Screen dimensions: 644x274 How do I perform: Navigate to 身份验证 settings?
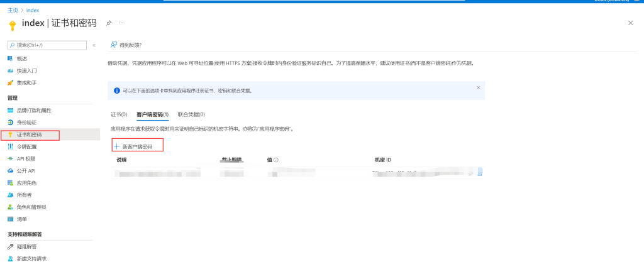pos(26,123)
